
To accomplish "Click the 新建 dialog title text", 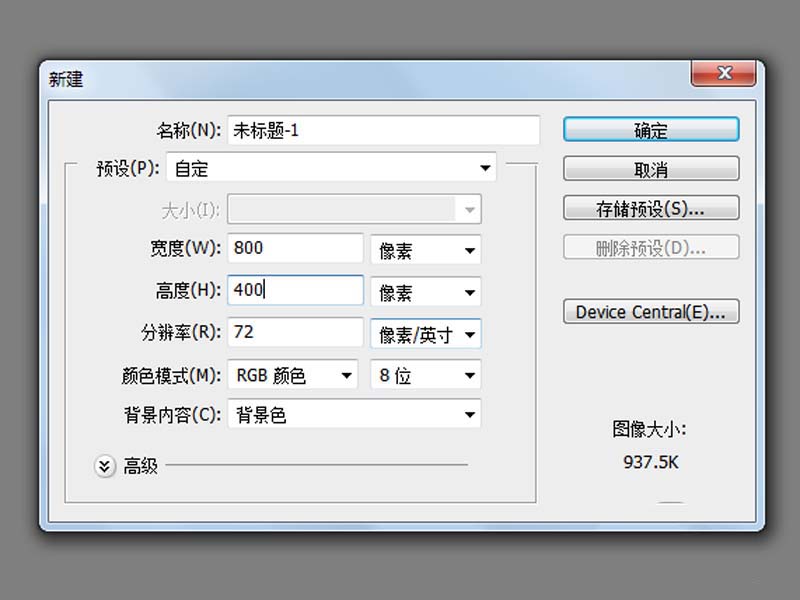I will pos(66,79).
